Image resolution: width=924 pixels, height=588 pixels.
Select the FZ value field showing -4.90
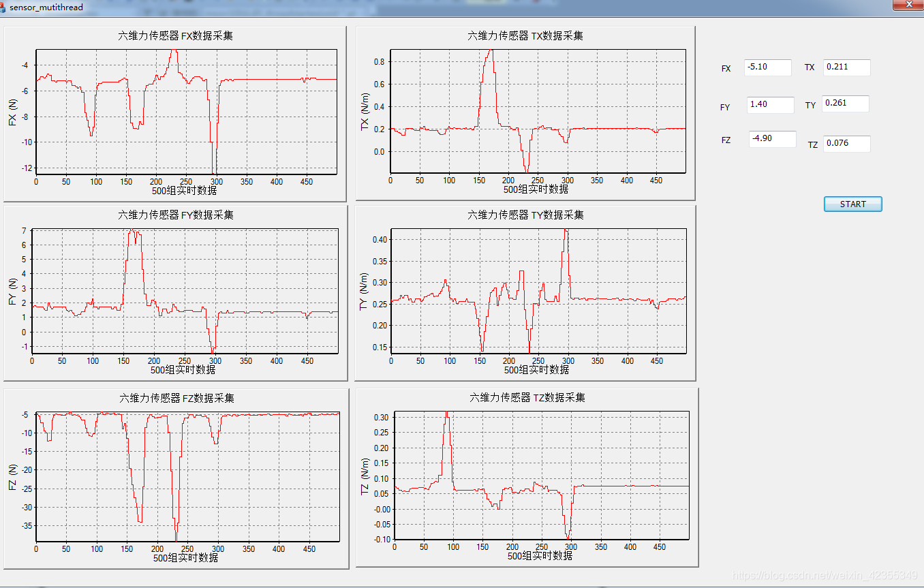(x=773, y=138)
